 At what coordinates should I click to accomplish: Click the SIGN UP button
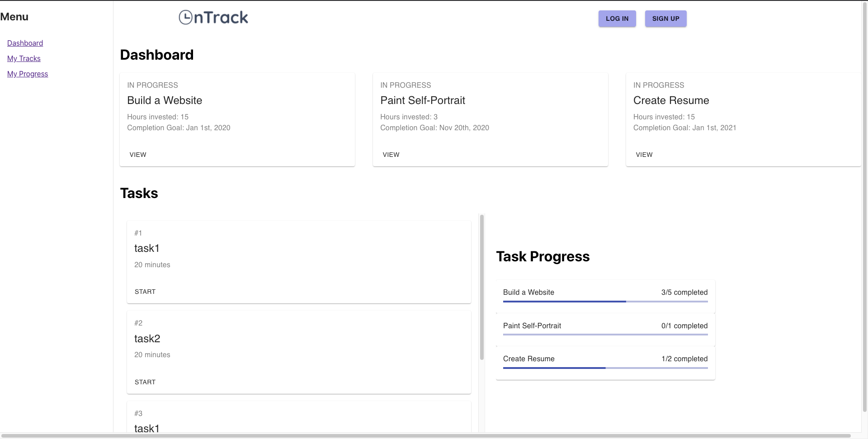tap(665, 19)
